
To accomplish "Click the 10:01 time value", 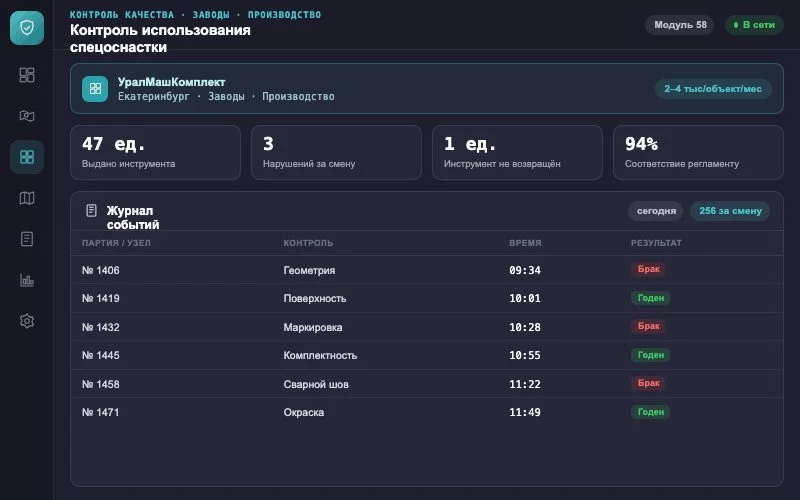I will (x=525, y=298).
